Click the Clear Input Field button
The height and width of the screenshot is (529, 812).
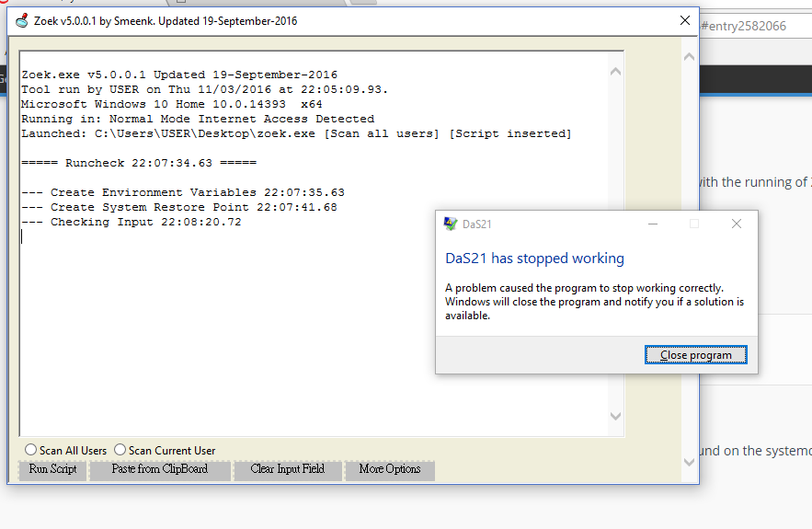tap(288, 470)
